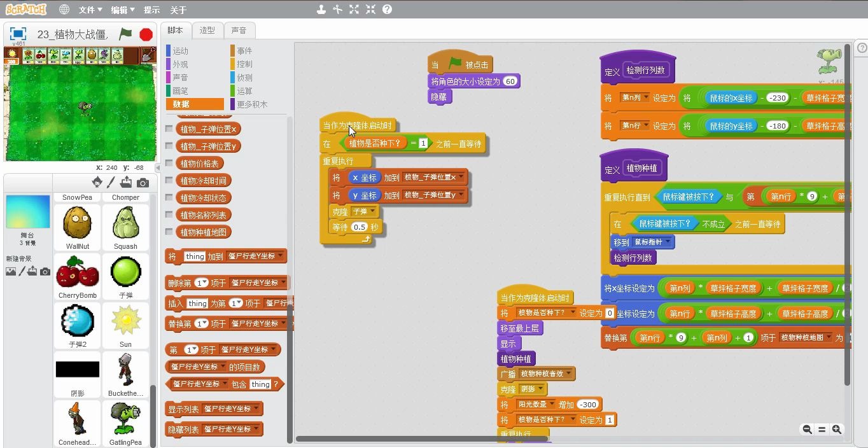Open the language globe menu
Image resolution: width=868 pixels, height=448 pixels.
(64, 10)
